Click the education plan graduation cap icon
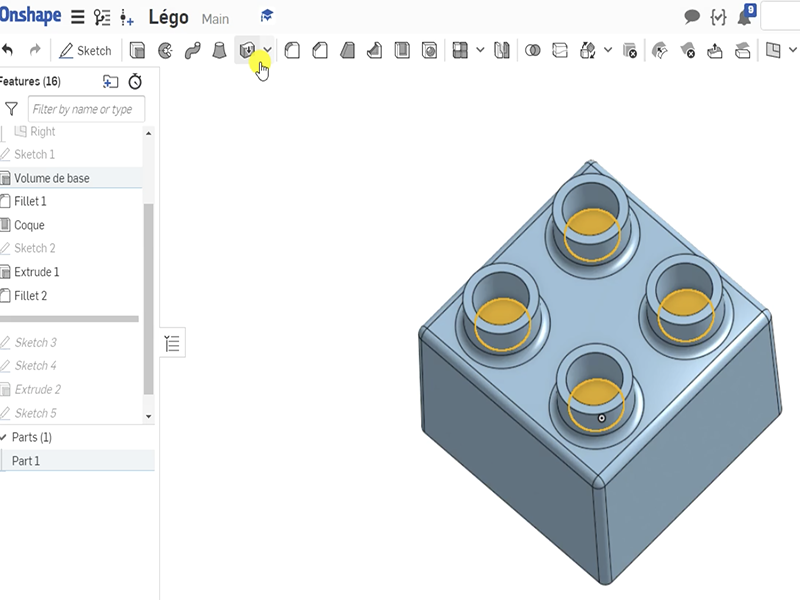The height and width of the screenshot is (600, 800). tap(267, 16)
